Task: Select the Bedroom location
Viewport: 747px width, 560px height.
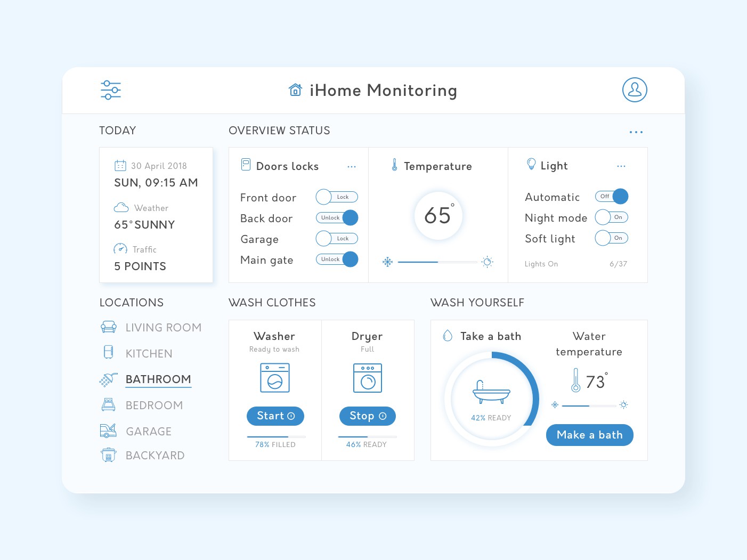Action: pos(142,405)
